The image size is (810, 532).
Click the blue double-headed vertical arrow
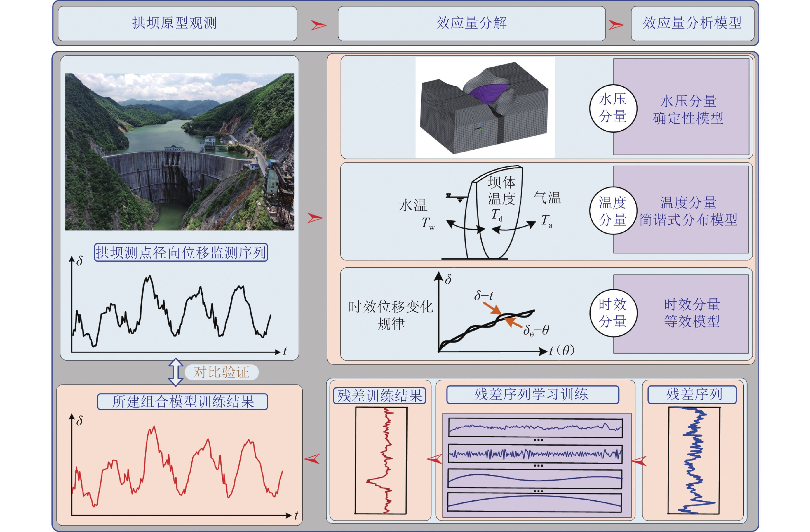[x=176, y=372]
